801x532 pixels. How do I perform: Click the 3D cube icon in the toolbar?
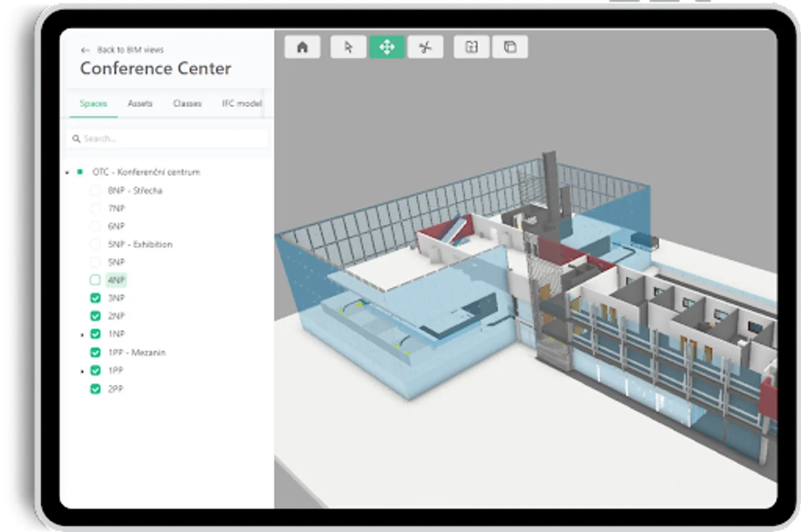pos(510,47)
